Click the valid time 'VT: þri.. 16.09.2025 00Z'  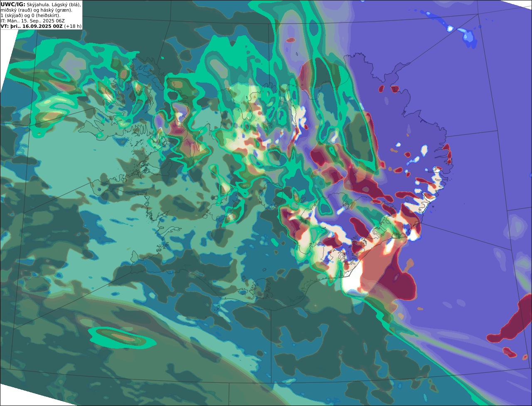(x=32, y=26)
